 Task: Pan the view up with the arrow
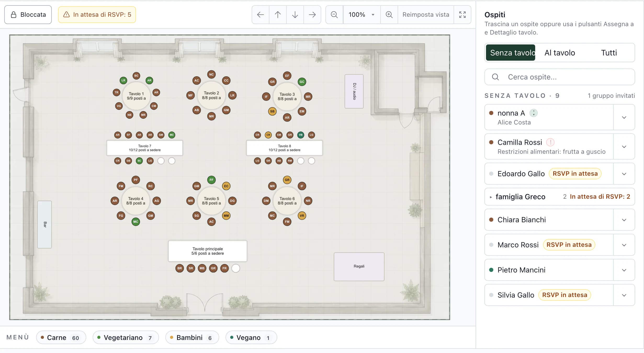[x=278, y=15]
